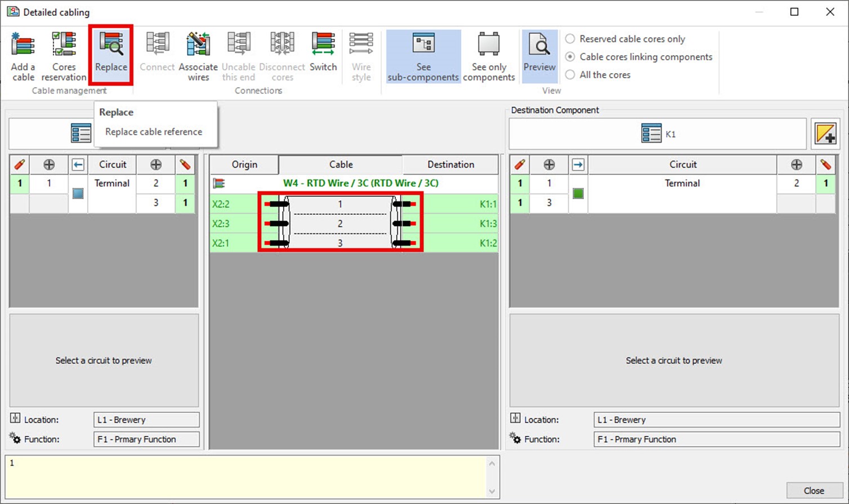Select the Destination tab
The width and height of the screenshot is (849, 504).
(450, 164)
